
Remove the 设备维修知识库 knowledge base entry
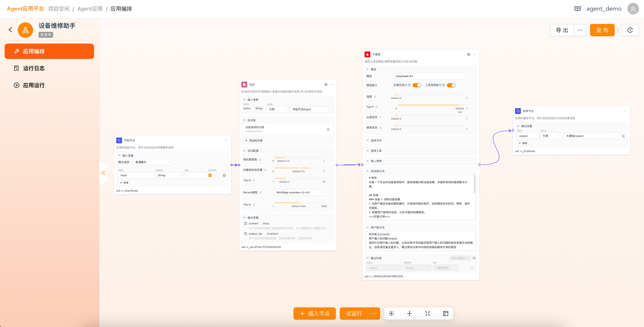point(328,129)
